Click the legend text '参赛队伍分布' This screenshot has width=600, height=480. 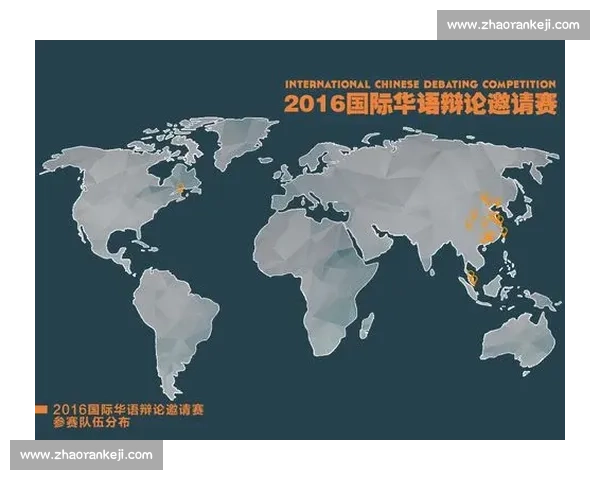pos(92,423)
